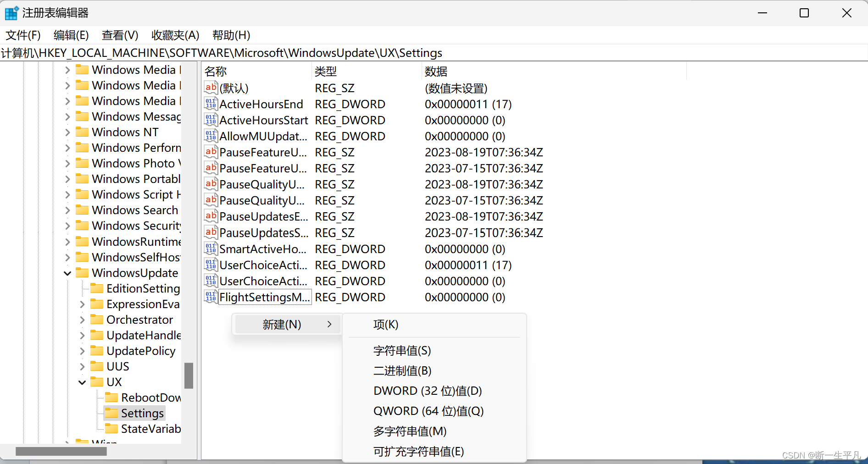Collapse the WindowsUpdate tree node
This screenshot has height=464, width=868.
click(67, 273)
